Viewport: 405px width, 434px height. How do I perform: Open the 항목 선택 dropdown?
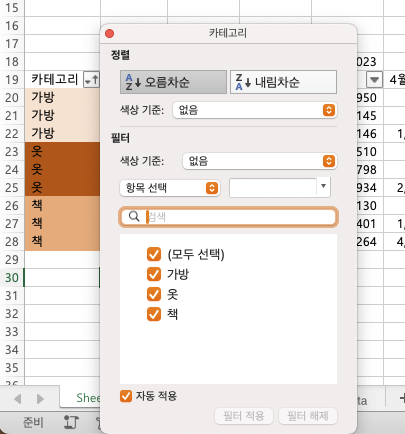coord(170,188)
